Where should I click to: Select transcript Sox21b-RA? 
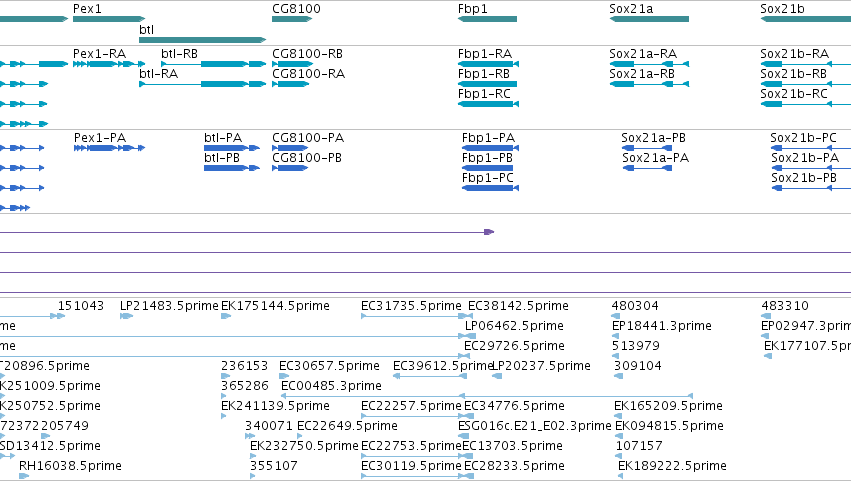(x=795, y=54)
